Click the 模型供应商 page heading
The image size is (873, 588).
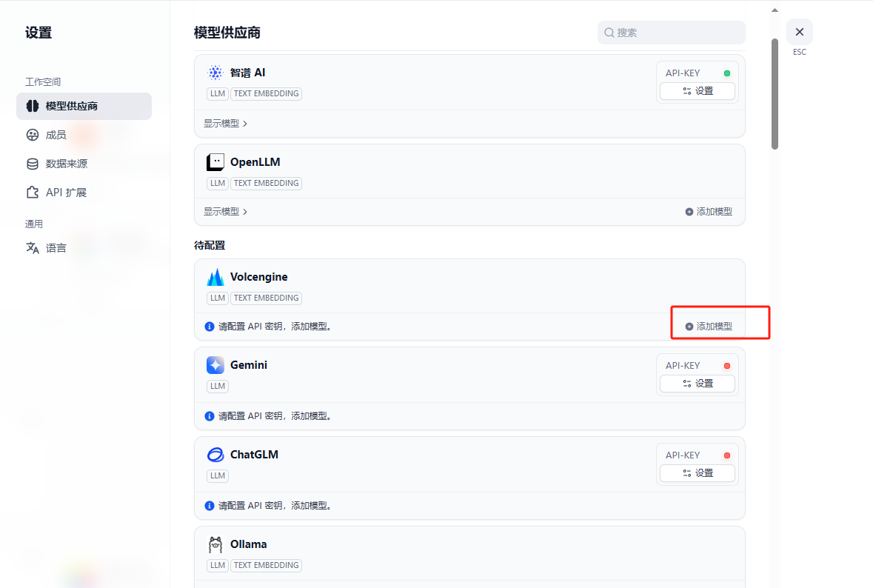tap(227, 33)
